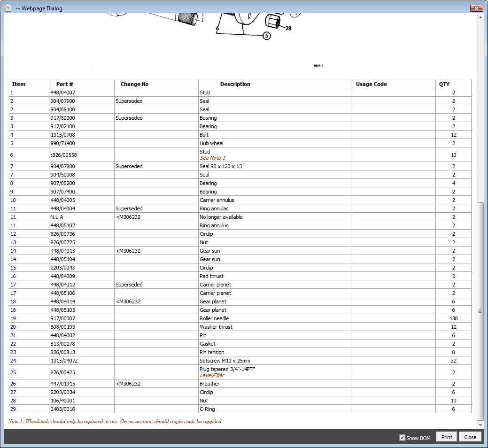
Task: Click item number 24 link
Action: 13,361
